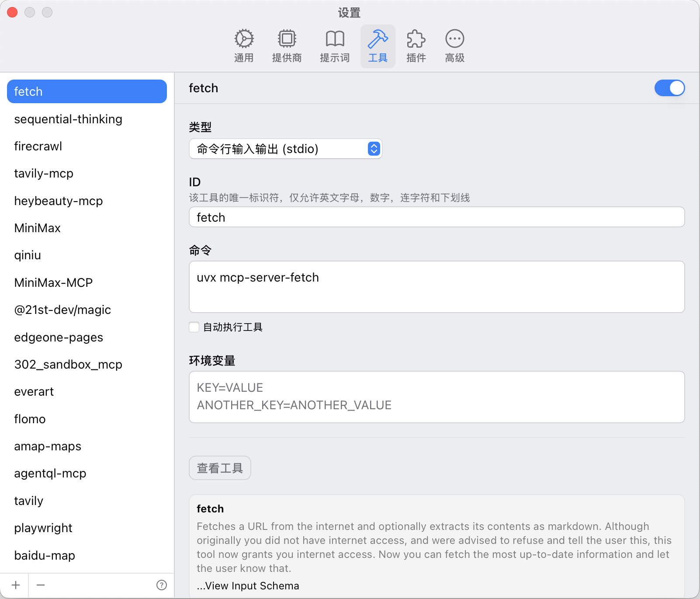Click the 命令 command text box

(x=436, y=287)
